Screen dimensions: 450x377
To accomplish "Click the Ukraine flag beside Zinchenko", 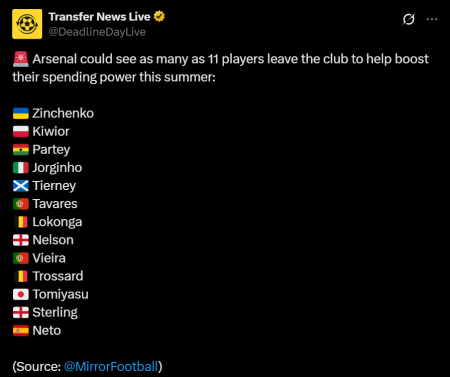I will coord(21,113).
